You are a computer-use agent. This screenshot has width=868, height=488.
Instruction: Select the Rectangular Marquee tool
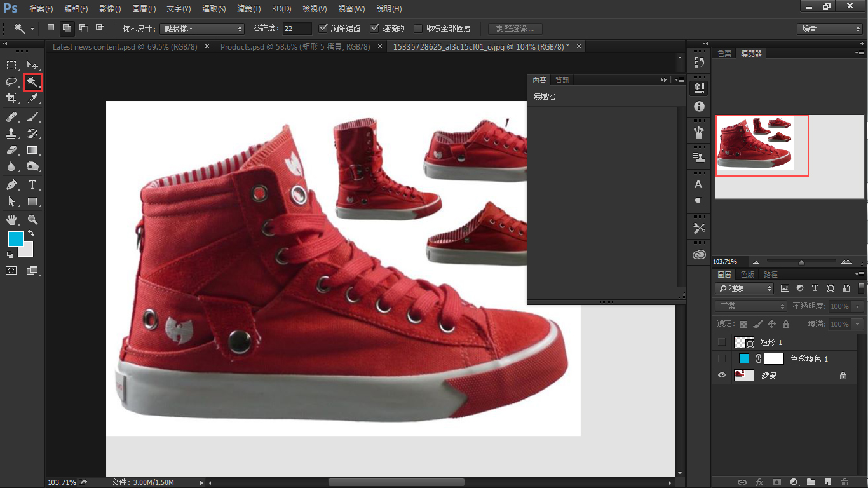point(11,65)
